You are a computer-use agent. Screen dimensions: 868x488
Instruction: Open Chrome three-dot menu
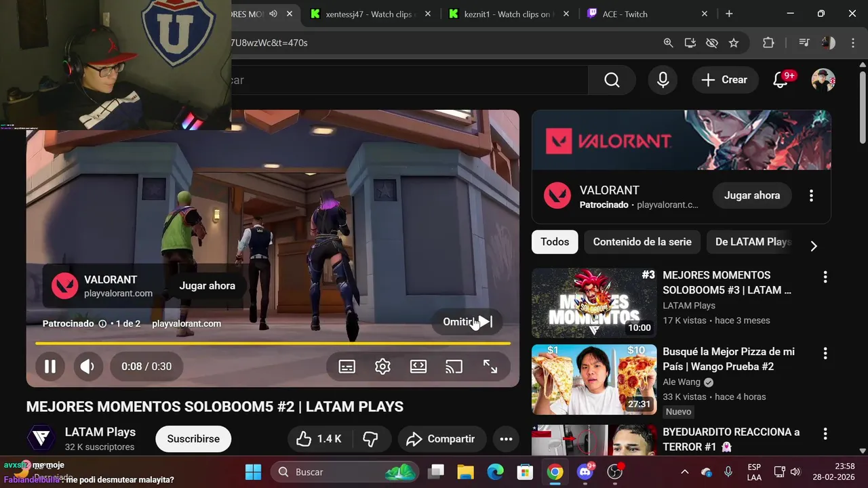tap(853, 43)
